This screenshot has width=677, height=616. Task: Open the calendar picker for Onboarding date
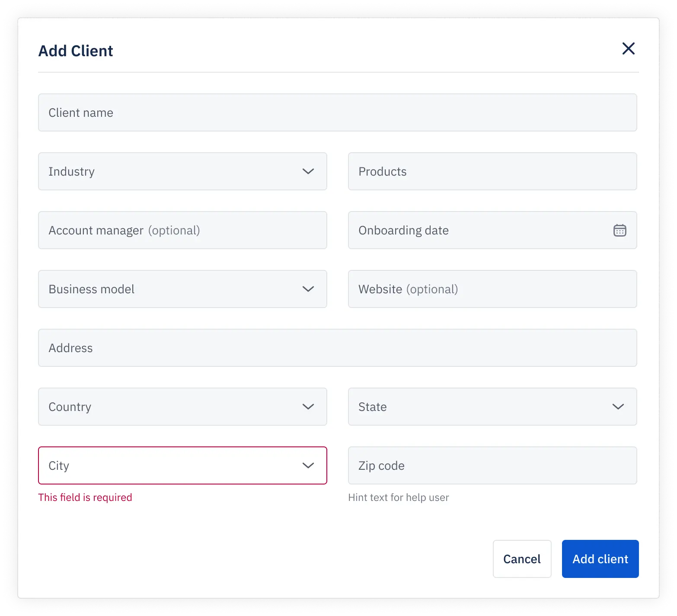click(x=620, y=230)
